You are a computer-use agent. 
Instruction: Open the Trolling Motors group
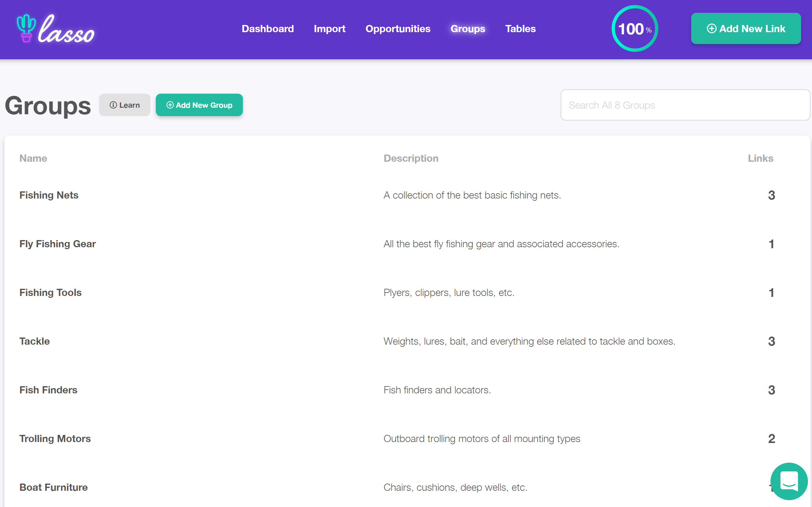point(55,438)
